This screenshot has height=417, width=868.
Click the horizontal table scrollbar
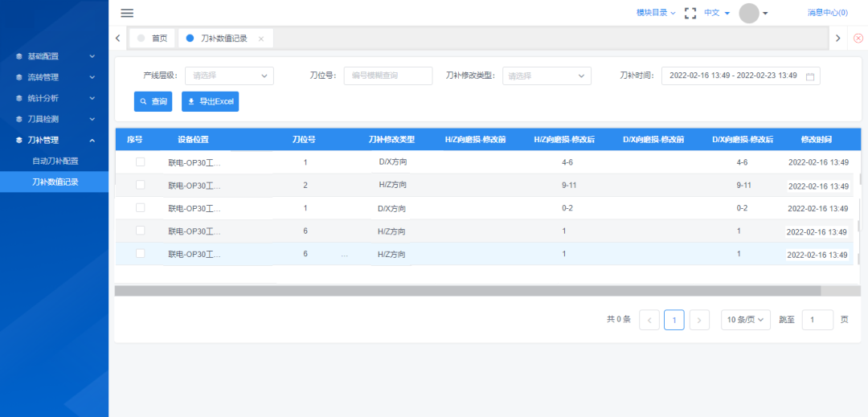(x=468, y=290)
